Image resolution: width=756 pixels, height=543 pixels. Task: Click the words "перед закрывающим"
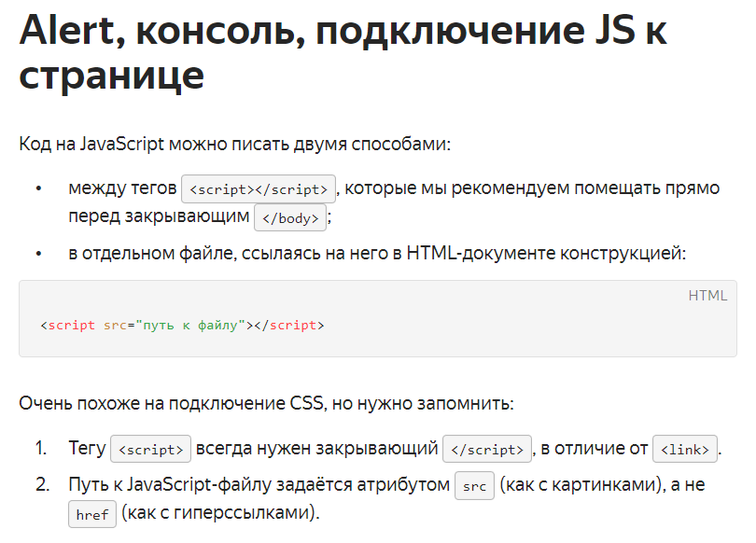point(159,216)
